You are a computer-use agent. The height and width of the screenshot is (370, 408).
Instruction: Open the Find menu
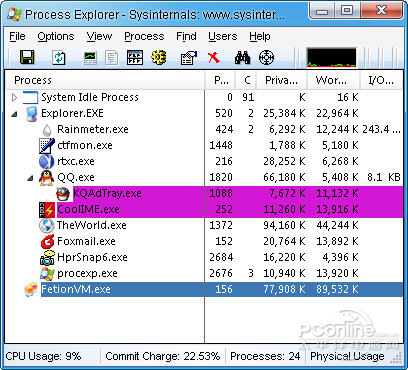tap(186, 36)
